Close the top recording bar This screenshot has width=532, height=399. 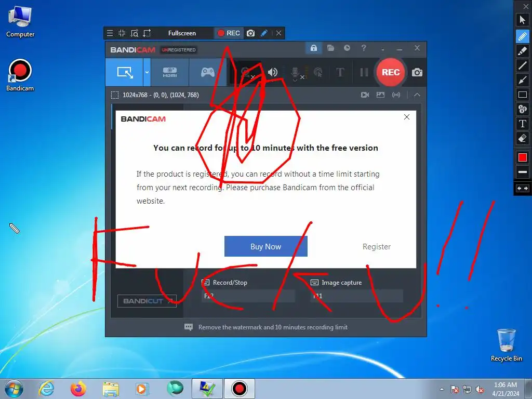(x=278, y=33)
